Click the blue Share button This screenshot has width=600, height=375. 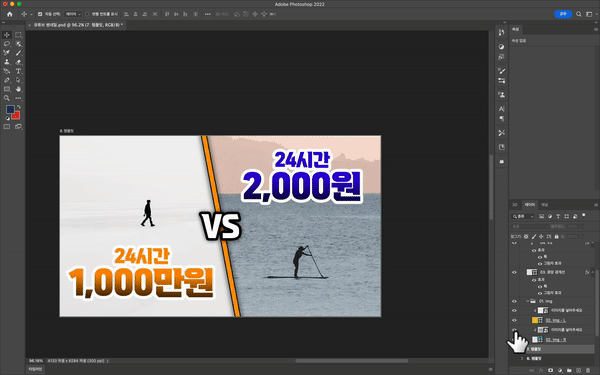[563, 14]
